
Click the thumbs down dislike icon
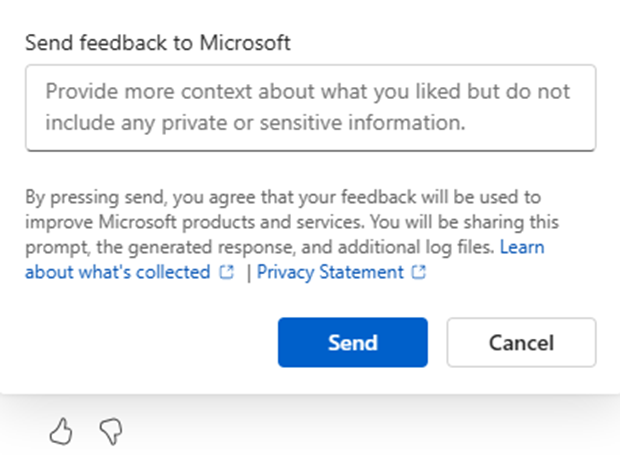click(x=111, y=432)
